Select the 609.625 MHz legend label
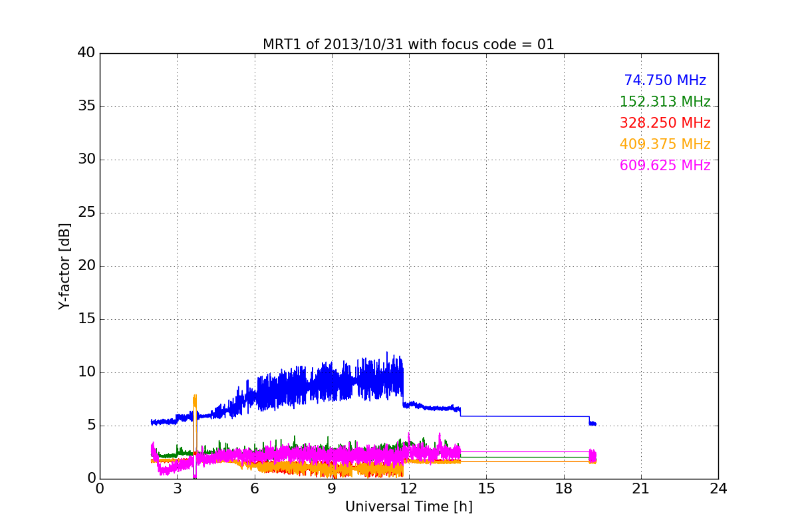798x532 pixels. [665, 166]
